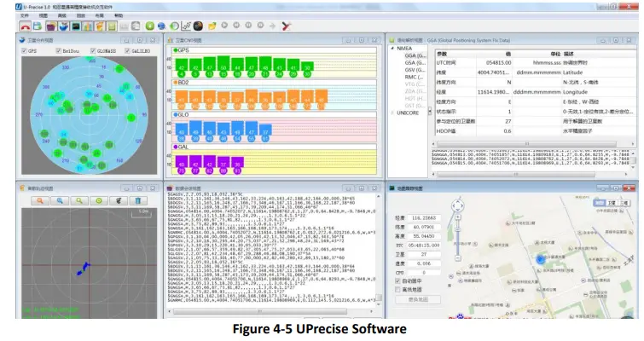Image resolution: width=644 pixels, height=341 pixels.
Task: Open the 帮助 menu
Action: 119,15
